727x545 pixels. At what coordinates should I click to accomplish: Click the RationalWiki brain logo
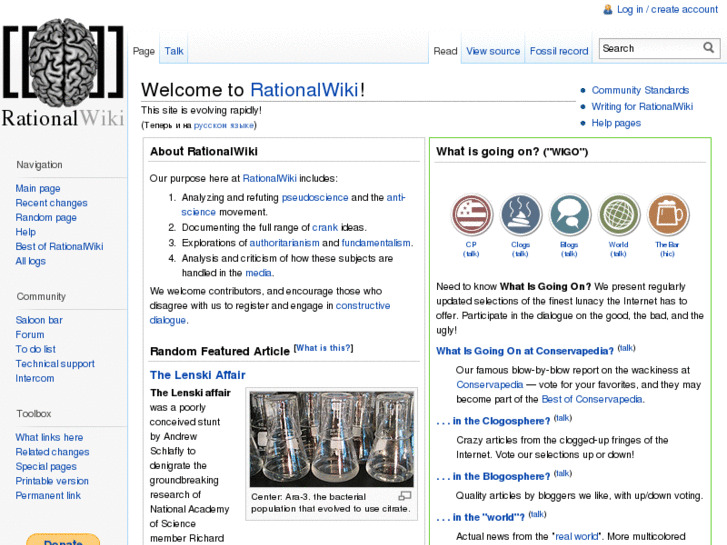coord(63,73)
